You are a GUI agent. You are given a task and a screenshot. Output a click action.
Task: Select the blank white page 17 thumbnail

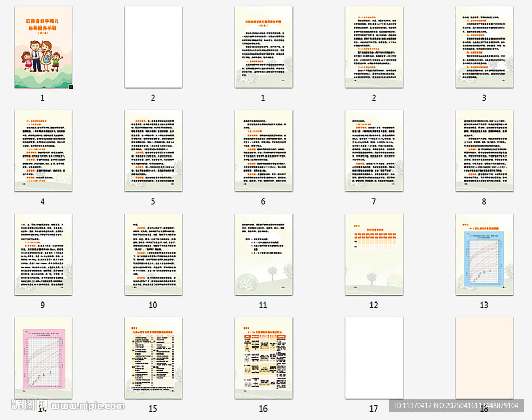point(374,358)
